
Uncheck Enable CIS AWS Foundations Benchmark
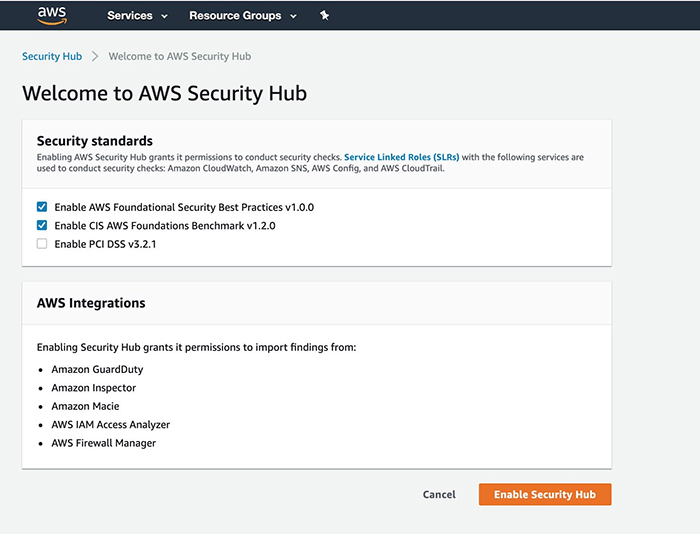click(x=42, y=225)
